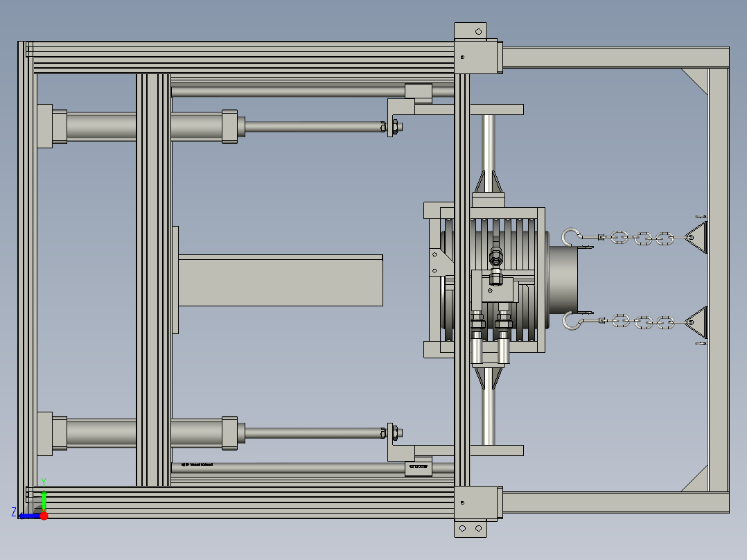
Task: Pick the upper linear bearing block
Action: 419,92
